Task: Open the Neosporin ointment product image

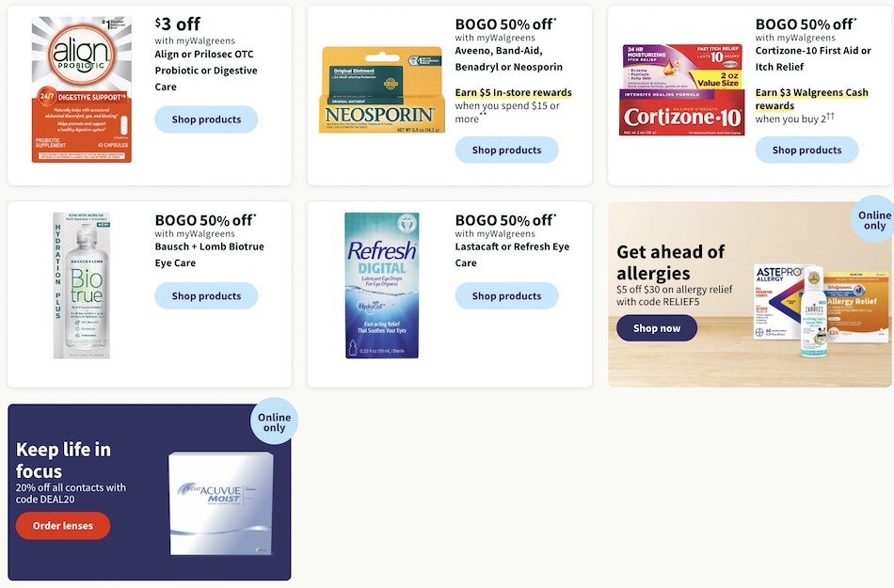Action: click(381, 90)
